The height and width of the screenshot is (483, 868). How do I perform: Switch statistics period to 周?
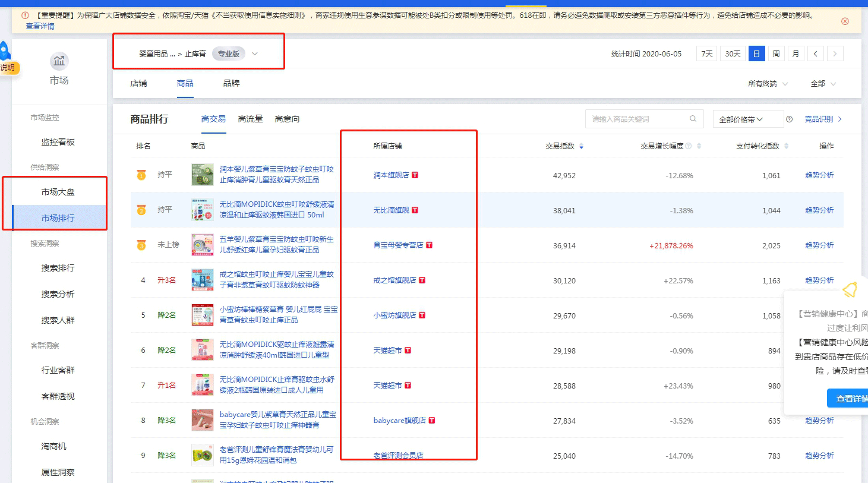(776, 54)
